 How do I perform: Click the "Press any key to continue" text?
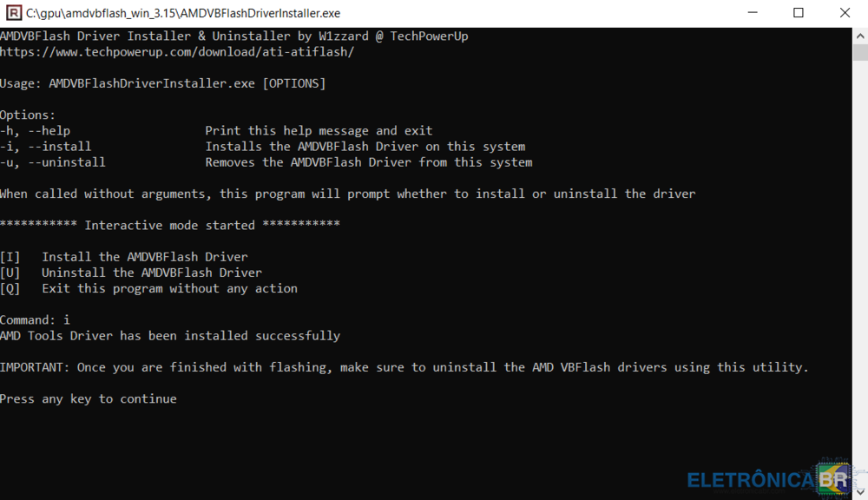(89, 399)
